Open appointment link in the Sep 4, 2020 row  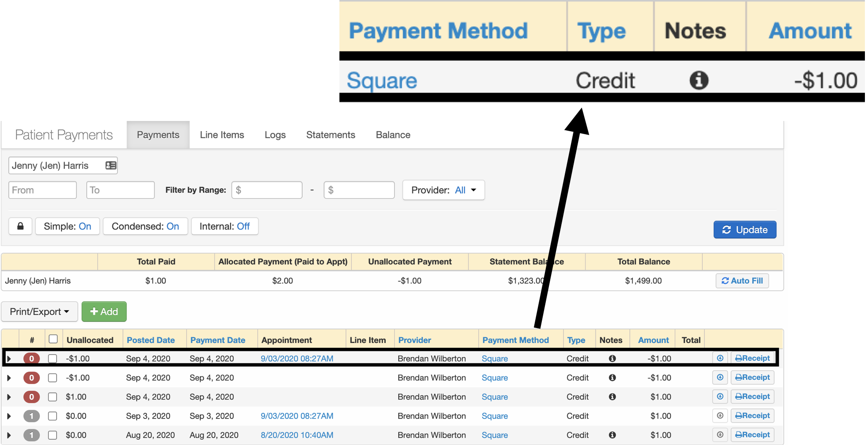point(297,358)
